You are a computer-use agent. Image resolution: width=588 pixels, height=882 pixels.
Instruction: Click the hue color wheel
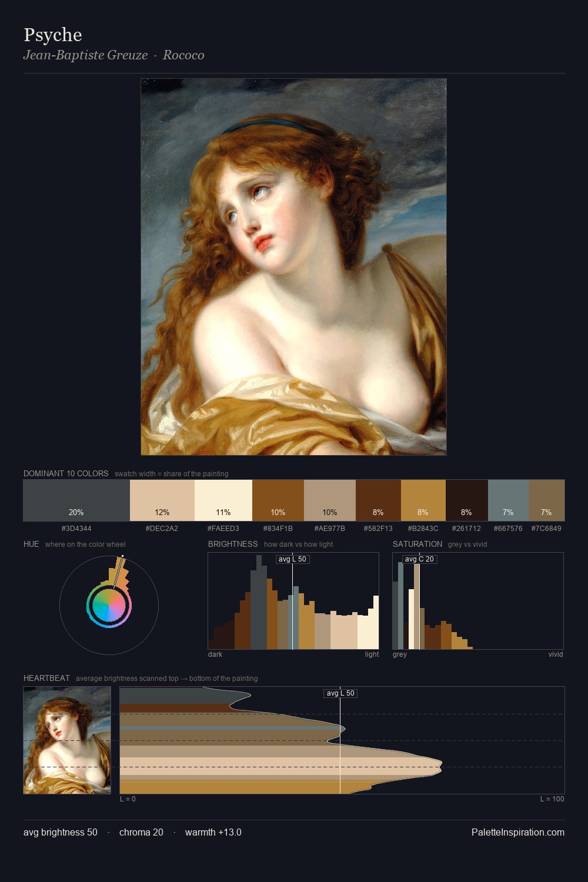coord(109,605)
